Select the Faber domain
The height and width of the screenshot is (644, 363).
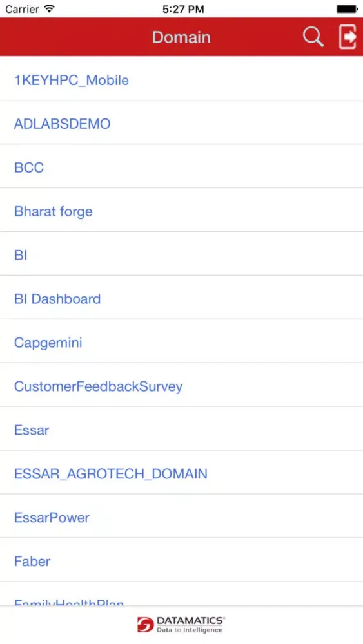pyautogui.click(x=181, y=561)
